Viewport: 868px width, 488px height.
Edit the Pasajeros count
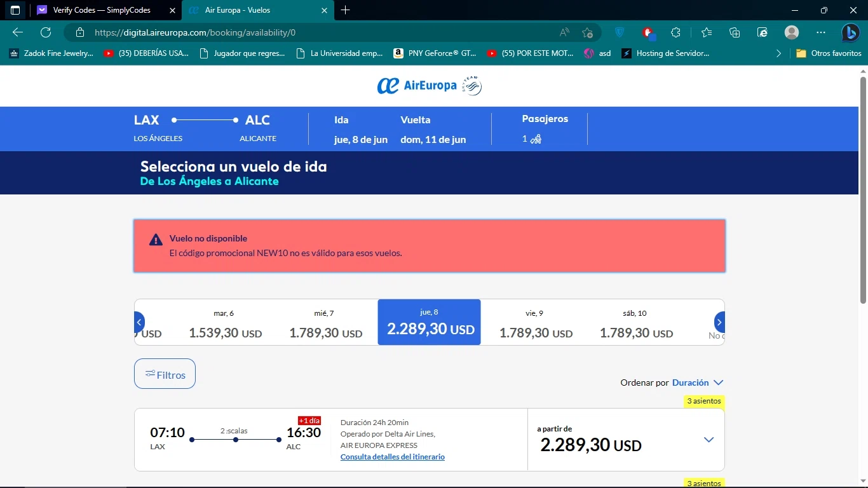(x=545, y=128)
